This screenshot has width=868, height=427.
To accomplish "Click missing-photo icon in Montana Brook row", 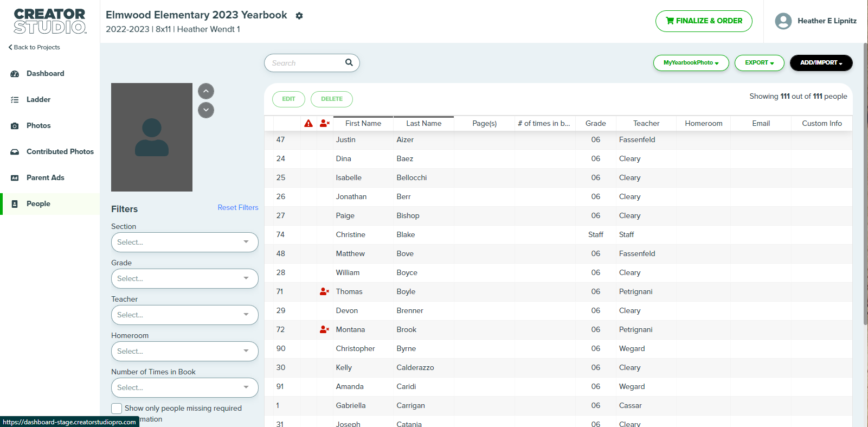I will point(325,329).
